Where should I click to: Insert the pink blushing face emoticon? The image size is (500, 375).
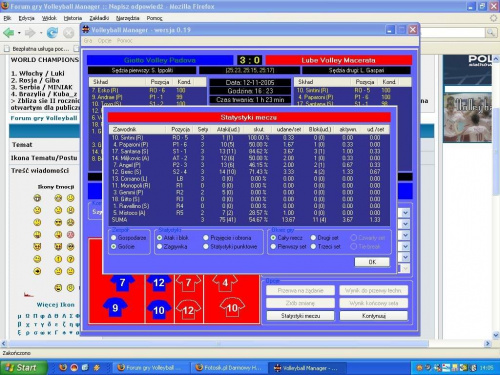(x=70, y=235)
